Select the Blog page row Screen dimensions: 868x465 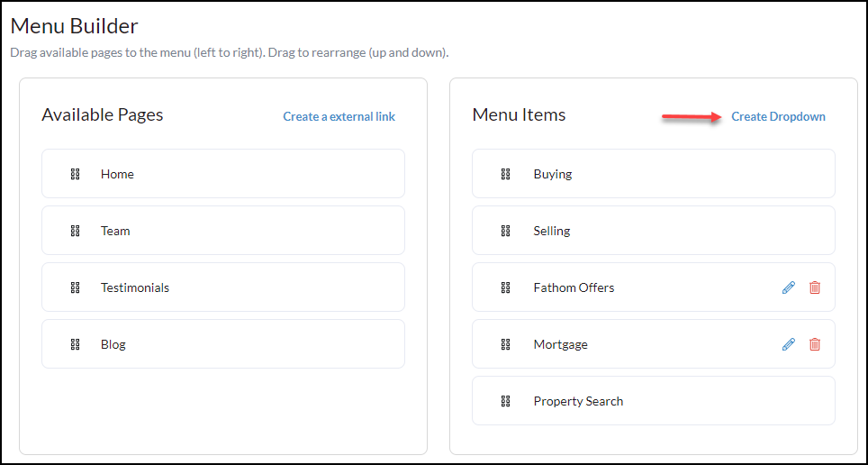point(223,344)
